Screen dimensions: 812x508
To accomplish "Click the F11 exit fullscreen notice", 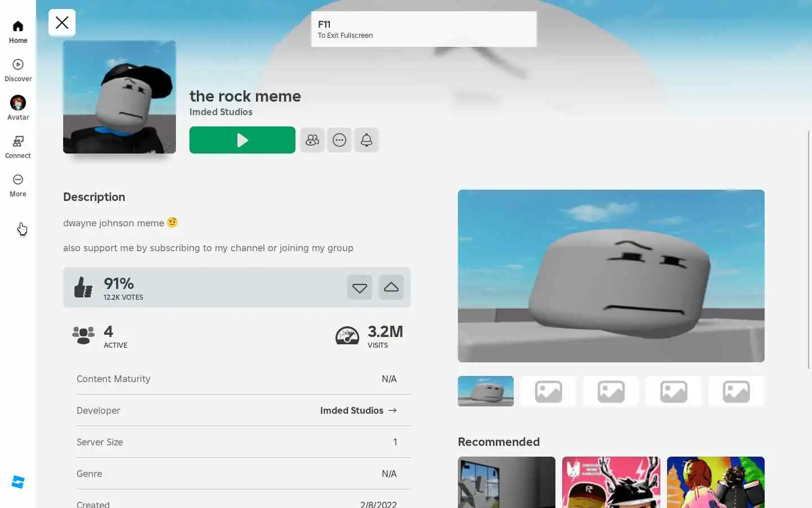I will click(424, 29).
